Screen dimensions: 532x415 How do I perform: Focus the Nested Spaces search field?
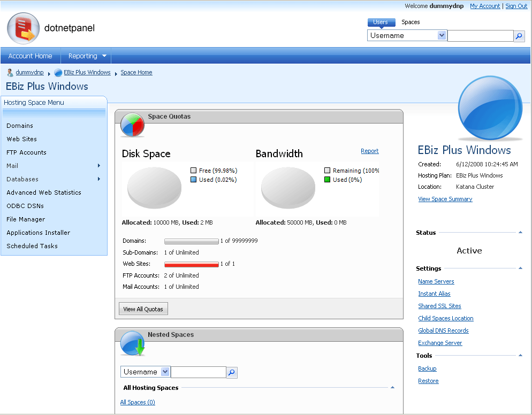199,372
